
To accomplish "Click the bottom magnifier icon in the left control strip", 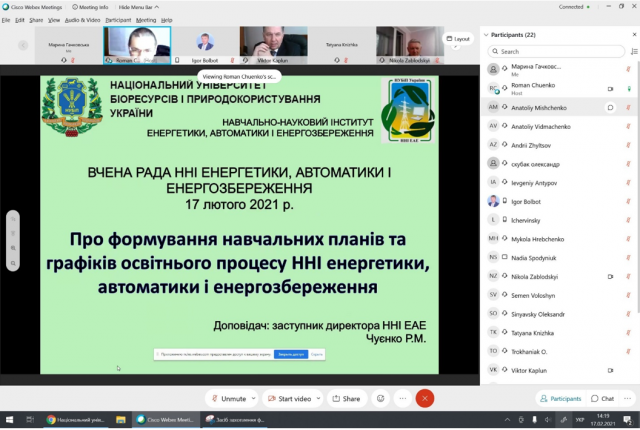I will [x=13, y=263].
